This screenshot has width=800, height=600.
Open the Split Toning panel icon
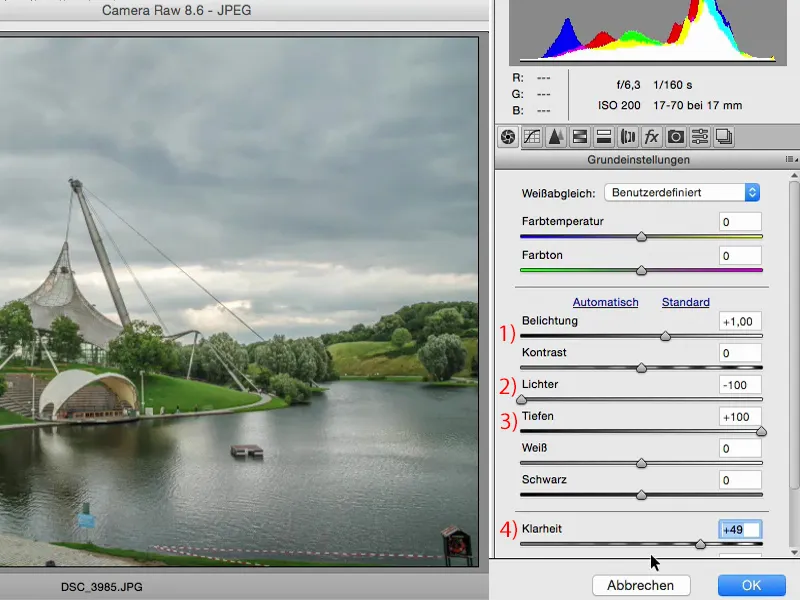tap(604, 137)
